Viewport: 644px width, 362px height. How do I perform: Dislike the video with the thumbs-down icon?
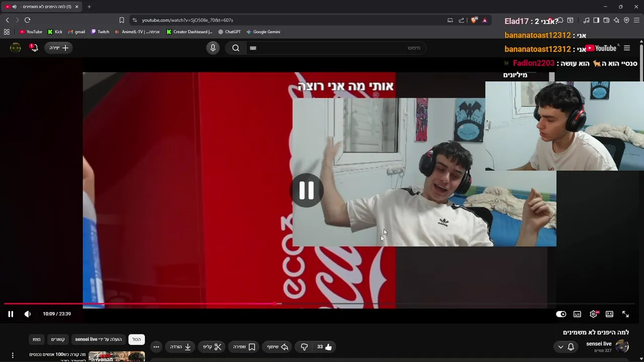304,347
